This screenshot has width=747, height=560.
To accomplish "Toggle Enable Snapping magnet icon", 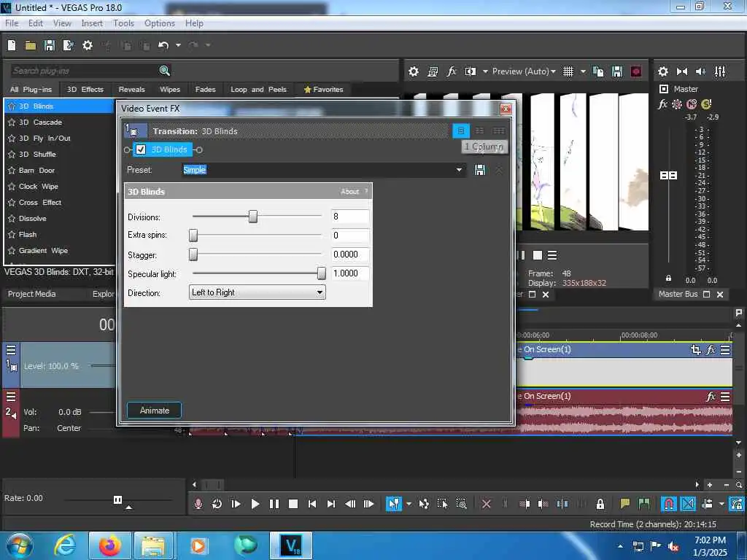I will (669, 504).
